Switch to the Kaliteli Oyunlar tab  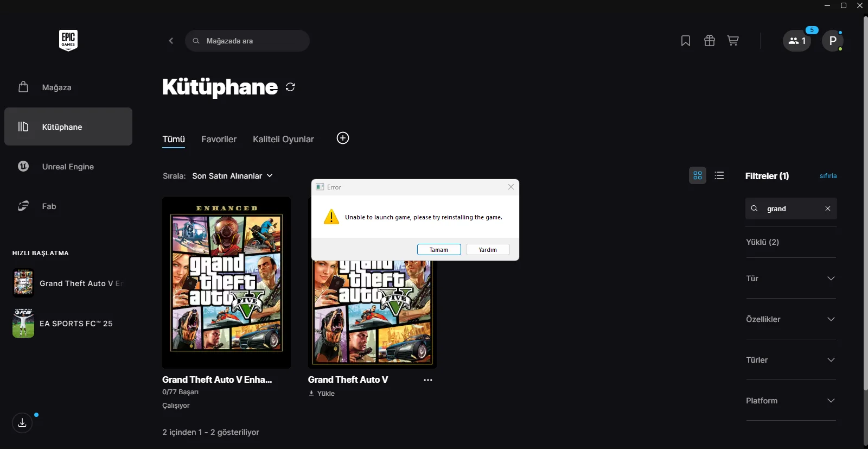(x=283, y=140)
